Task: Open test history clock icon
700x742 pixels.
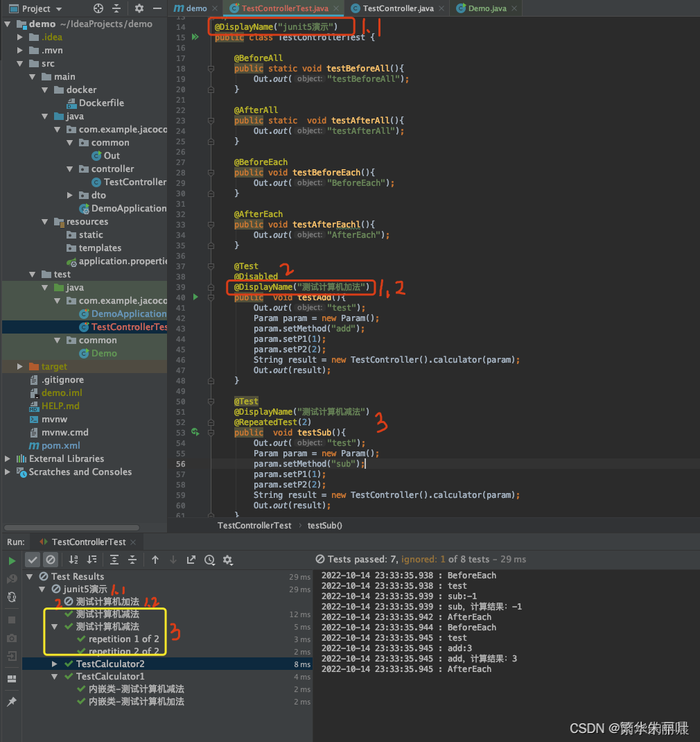Action: pos(209,560)
